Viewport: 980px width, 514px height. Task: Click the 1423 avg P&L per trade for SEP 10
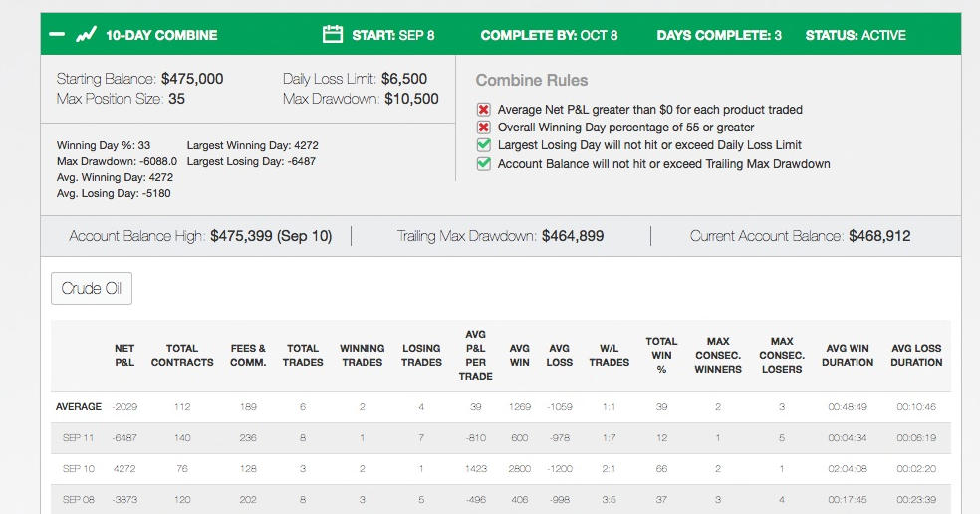(476, 468)
